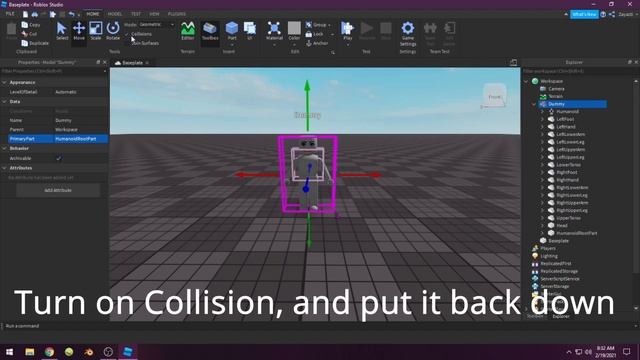
Task: Select Baseplate in the Explorer tree
Action: pos(558,241)
